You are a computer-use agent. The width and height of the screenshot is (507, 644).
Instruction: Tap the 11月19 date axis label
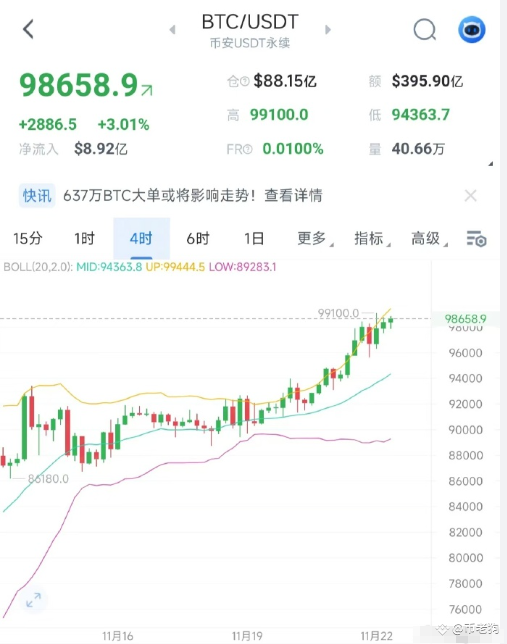[247, 636]
